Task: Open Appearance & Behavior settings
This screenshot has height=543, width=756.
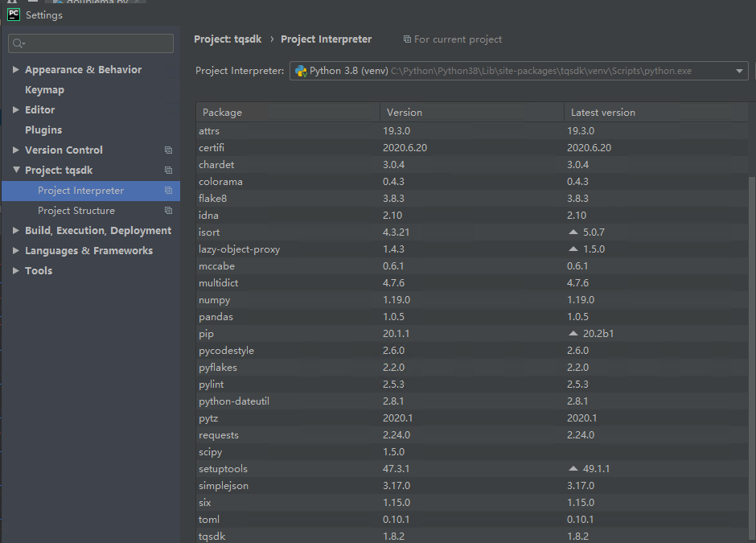Action: [x=84, y=69]
